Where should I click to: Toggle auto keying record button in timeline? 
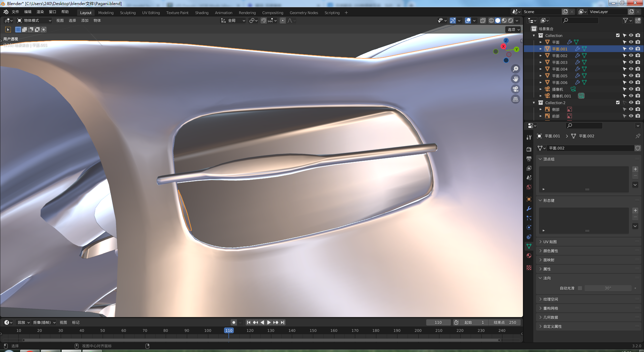[234, 322]
